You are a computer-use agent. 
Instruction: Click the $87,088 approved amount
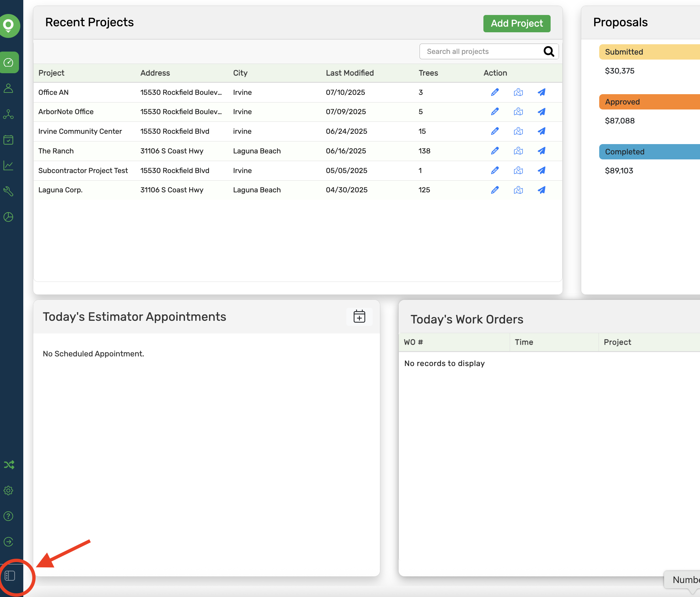click(619, 121)
